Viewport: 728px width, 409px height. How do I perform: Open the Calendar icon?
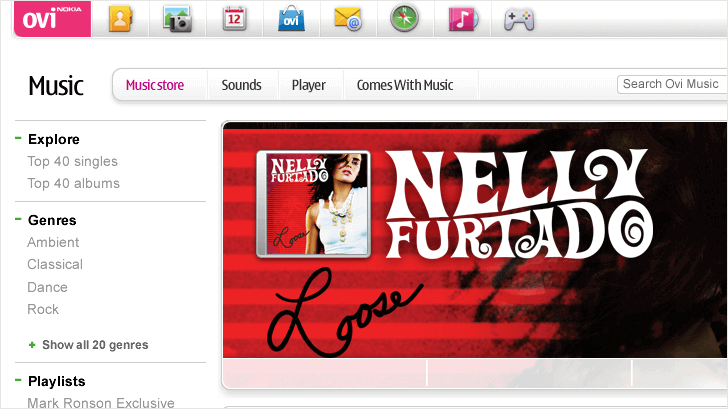(x=233, y=19)
